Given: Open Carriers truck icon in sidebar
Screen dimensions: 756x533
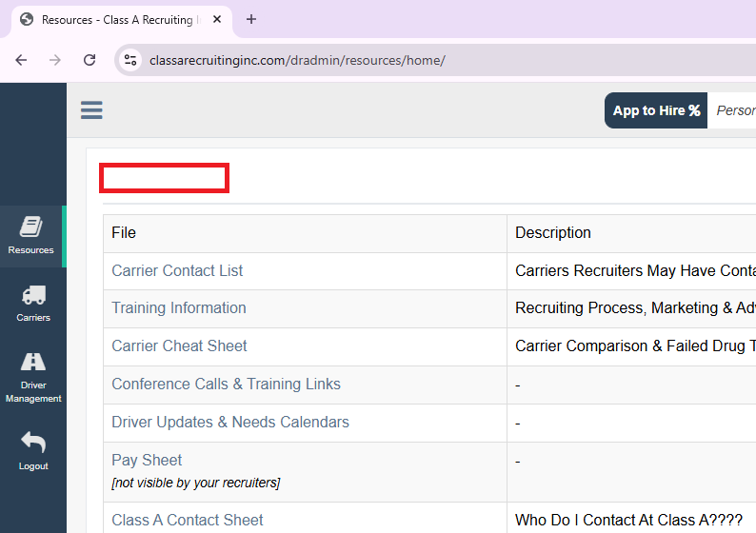Looking at the screenshot, I should tap(33, 296).
